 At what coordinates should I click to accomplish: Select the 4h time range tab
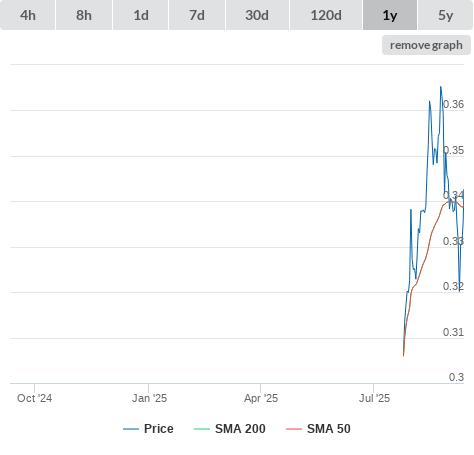pos(28,15)
